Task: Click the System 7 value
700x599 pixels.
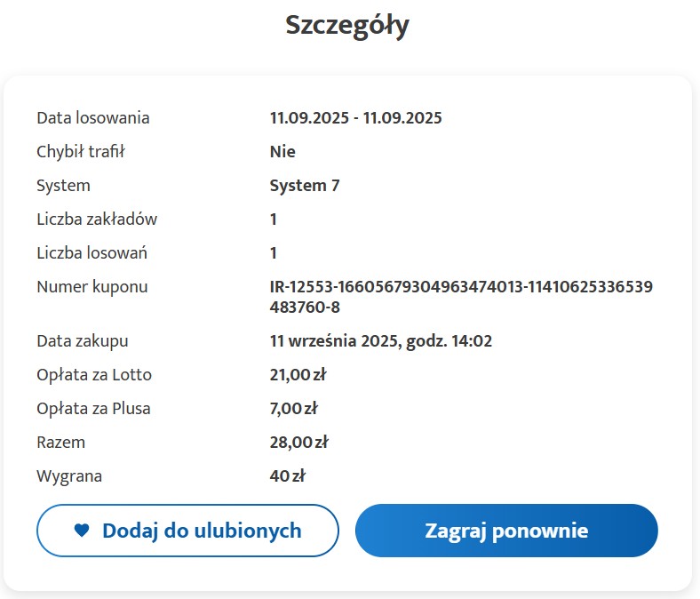Action: [x=305, y=186]
